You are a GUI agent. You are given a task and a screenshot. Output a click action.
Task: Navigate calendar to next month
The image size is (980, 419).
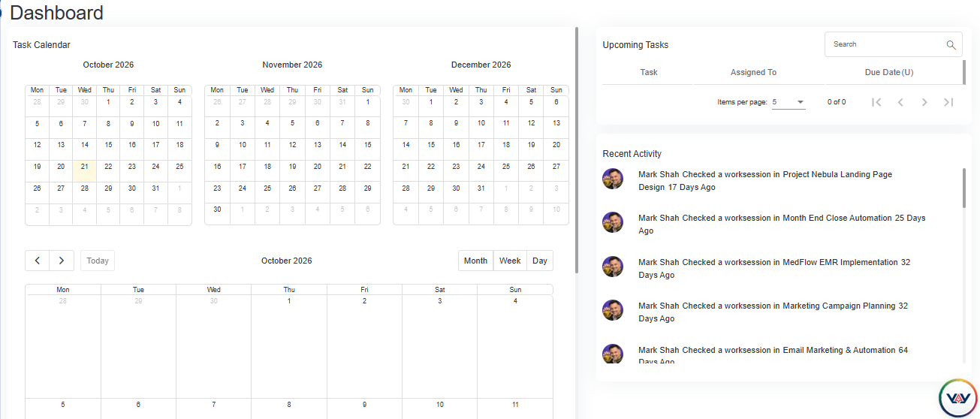[62, 261]
